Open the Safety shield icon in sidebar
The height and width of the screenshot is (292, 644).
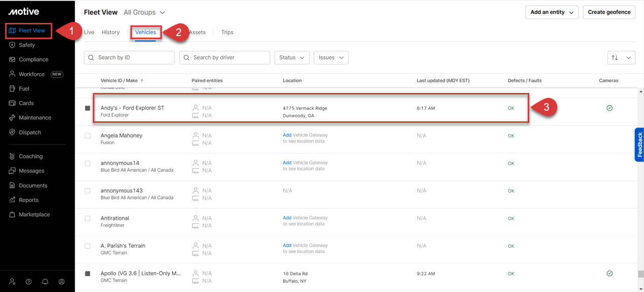tap(12, 45)
